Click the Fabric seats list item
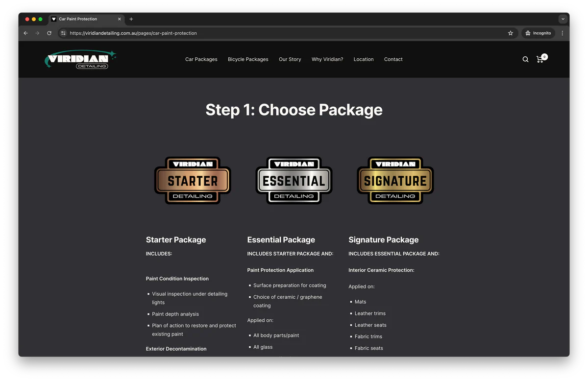 (x=369, y=348)
